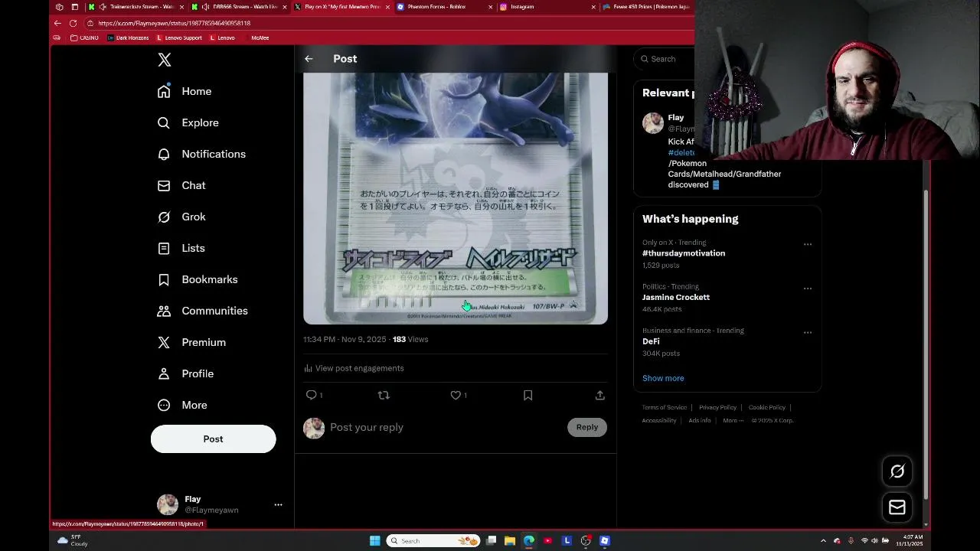Open Lists from the sidebar
Viewport: 980px width, 551px height.
(181, 248)
